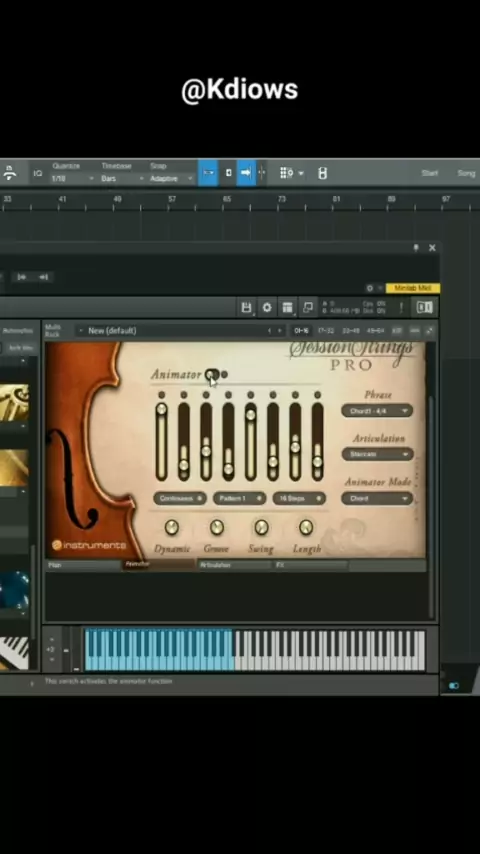Click the IQ input quantize icon
480x854 pixels.
[x=38, y=173]
